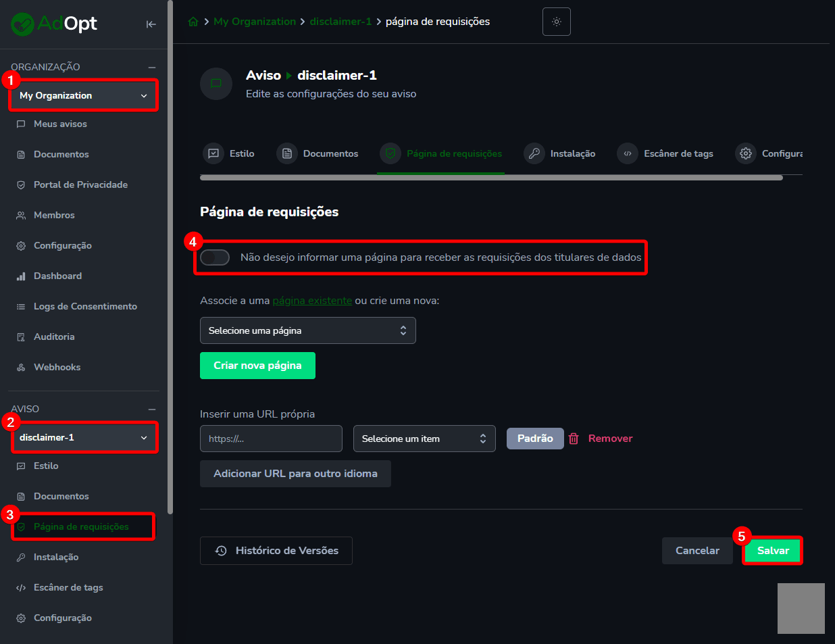835x644 pixels.
Task: Click My Organization in the breadcrumb
Action: tap(255, 22)
